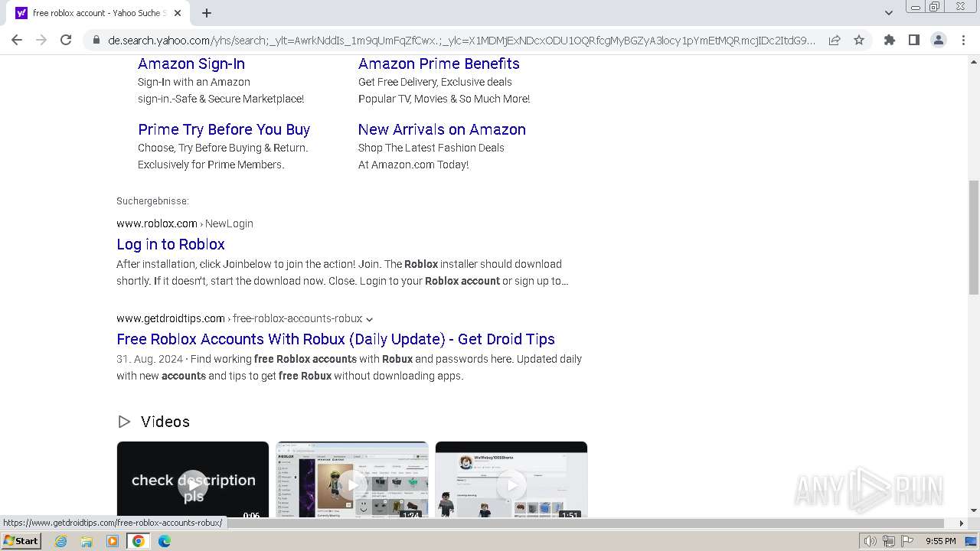Click the Videos section heading
The width and height of the screenshot is (980, 551).
pos(165,422)
